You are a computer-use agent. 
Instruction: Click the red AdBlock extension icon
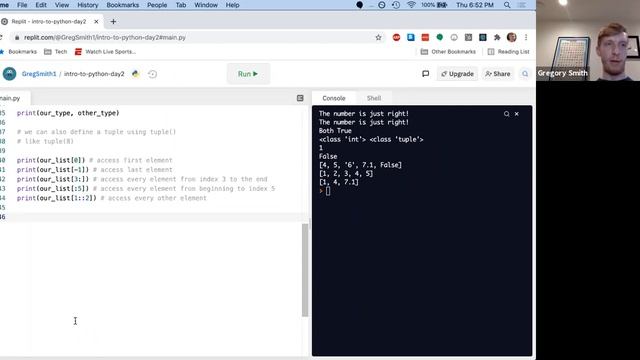coord(396,38)
